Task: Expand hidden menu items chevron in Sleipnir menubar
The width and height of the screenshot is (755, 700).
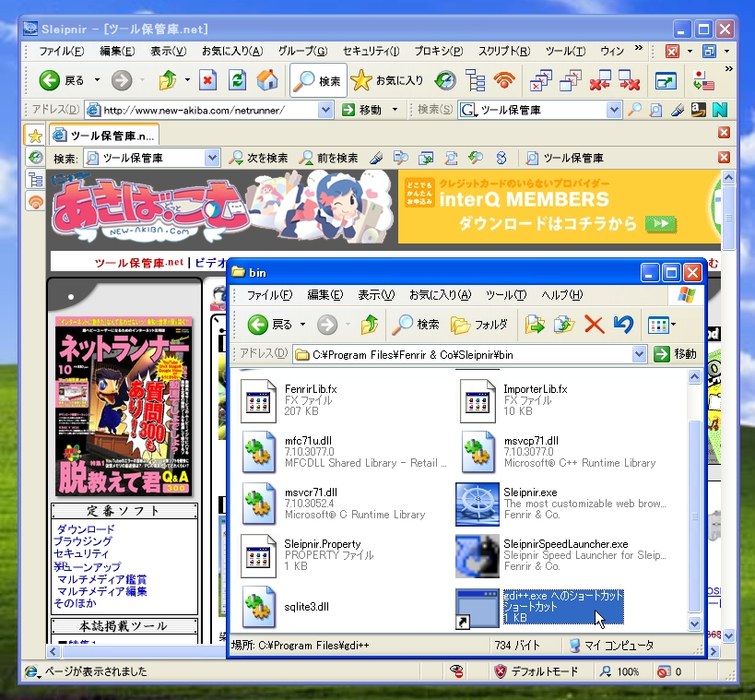Action: 639,48
